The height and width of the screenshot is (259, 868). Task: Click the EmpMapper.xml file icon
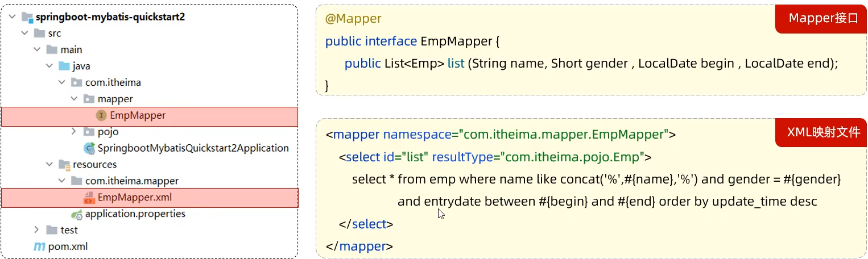click(89, 198)
